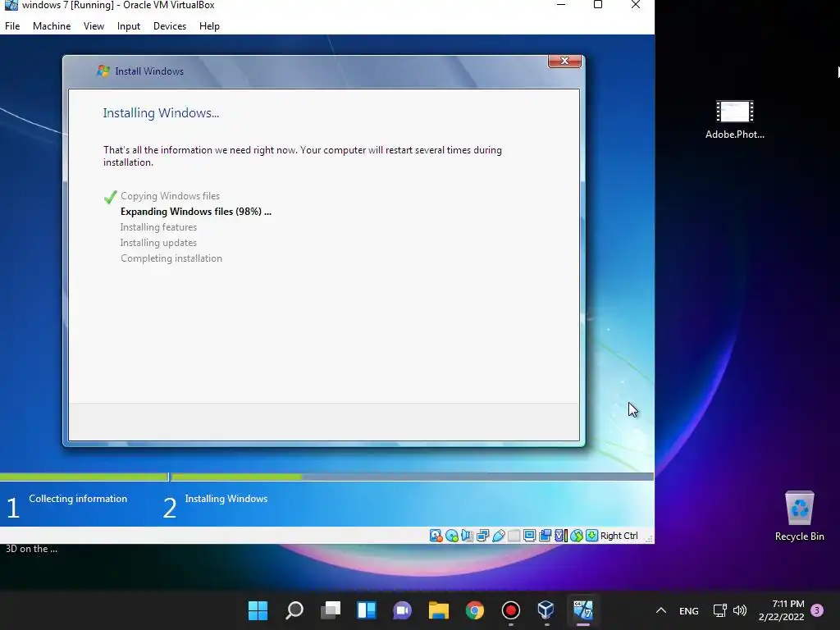Viewport: 840px width, 630px height.
Task: Click the Installing Windows progress bar
Action: click(x=412, y=477)
